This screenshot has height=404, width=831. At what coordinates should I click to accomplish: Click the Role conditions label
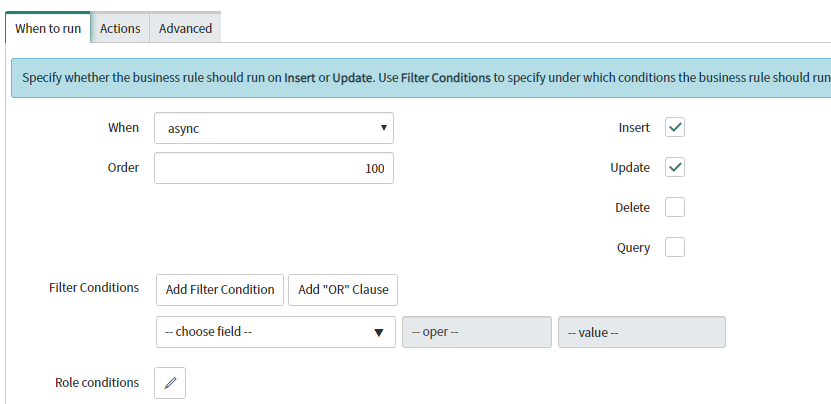[97, 383]
